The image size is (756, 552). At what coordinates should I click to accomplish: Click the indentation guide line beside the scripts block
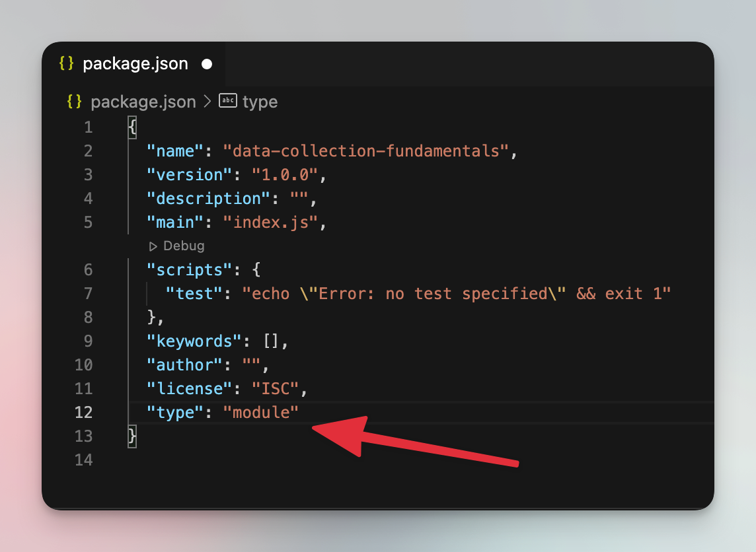(146, 293)
